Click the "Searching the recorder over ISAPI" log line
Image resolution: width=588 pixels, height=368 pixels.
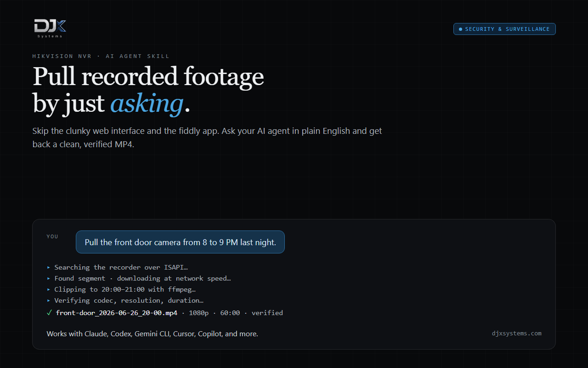coord(121,267)
